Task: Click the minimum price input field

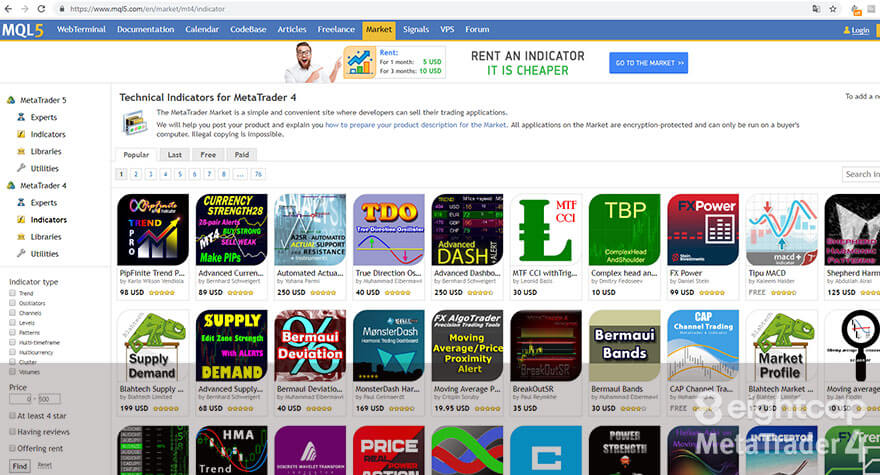Action: pyautogui.click(x=21, y=399)
